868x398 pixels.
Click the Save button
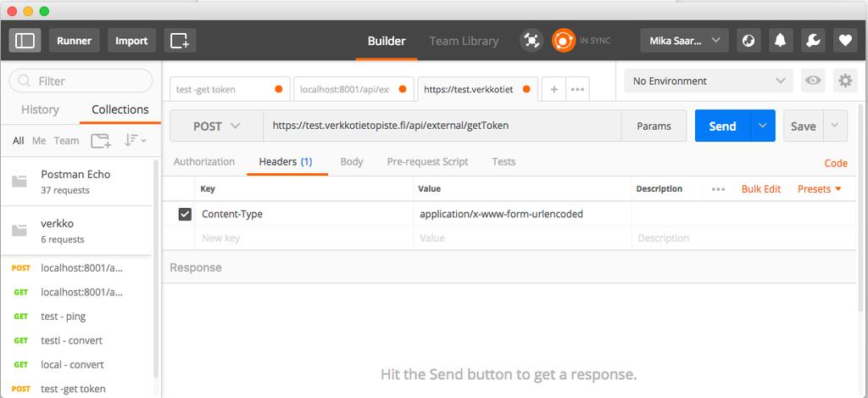(x=804, y=126)
